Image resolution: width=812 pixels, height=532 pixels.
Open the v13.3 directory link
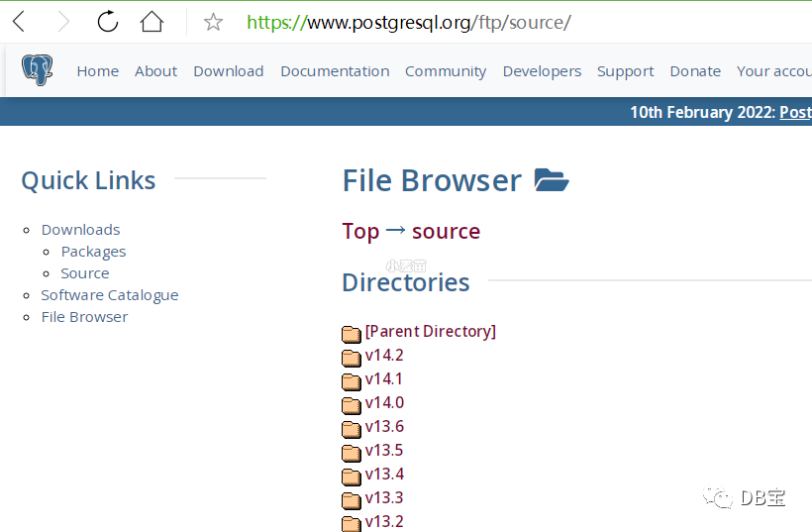click(x=384, y=497)
